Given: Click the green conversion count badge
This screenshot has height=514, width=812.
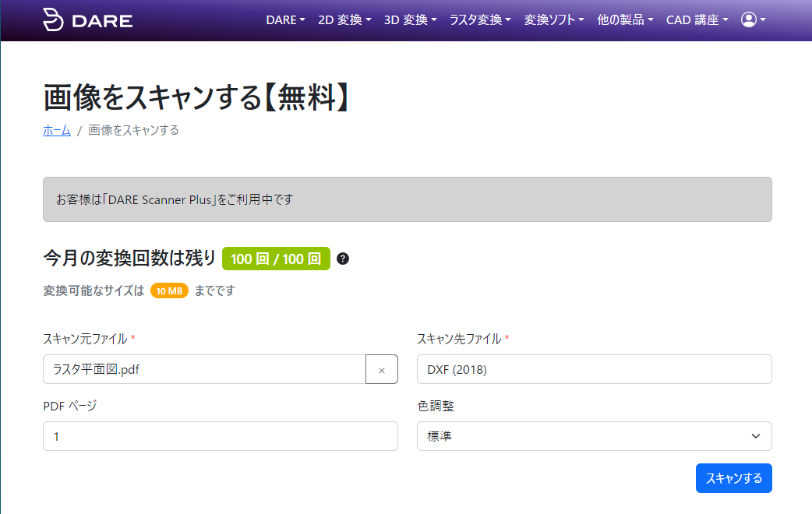Looking at the screenshot, I should [276, 259].
